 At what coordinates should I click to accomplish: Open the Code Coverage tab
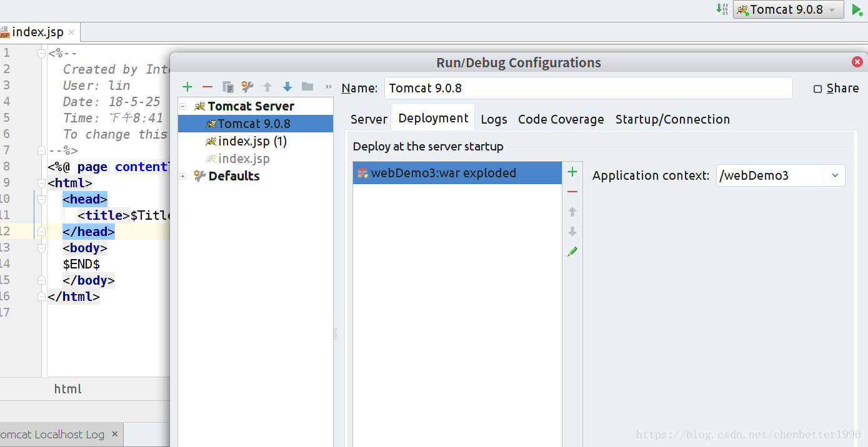tap(561, 119)
